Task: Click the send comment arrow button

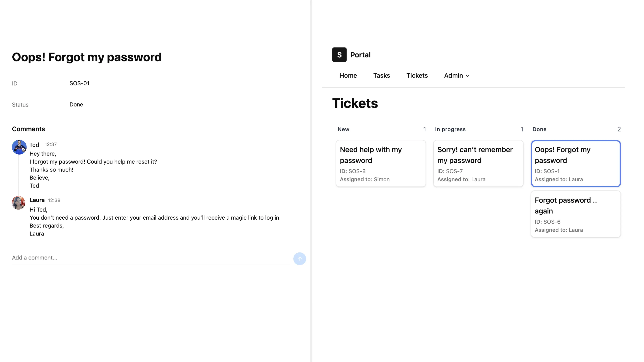Action: click(300, 258)
